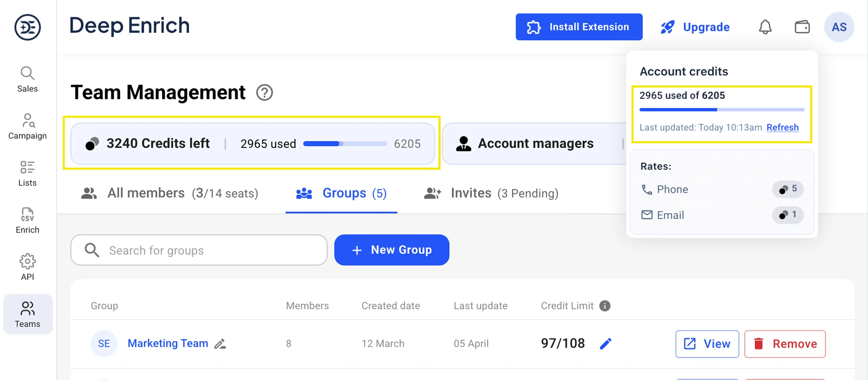
Task: Open the AS user avatar menu
Action: point(839,27)
